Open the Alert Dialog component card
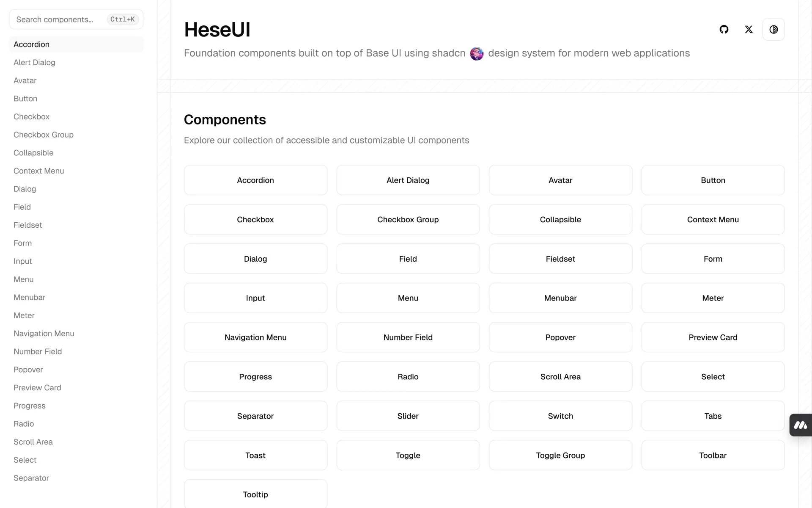The width and height of the screenshot is (812, 508). 408,180
